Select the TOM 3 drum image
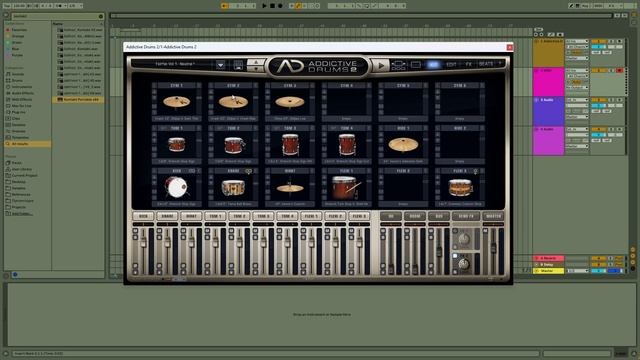The width and height of the screenshot is (640, 360). point(290,144)
